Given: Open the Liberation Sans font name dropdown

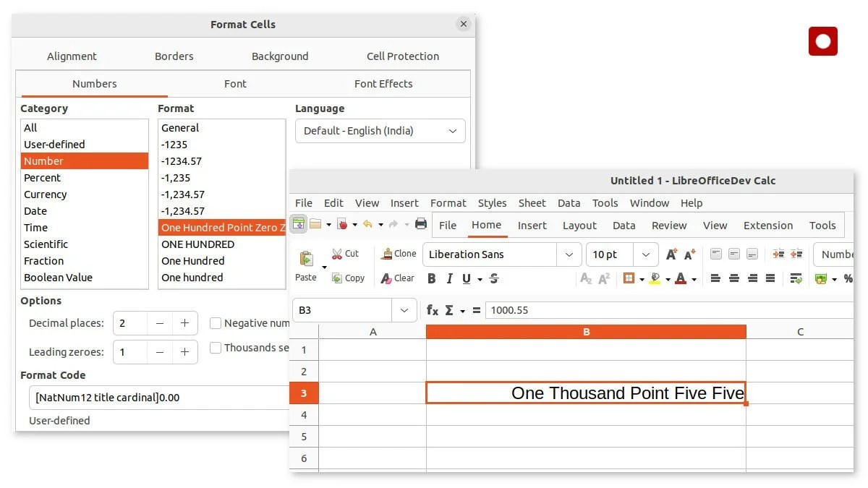Looking at the screenshot, I should [x=569, y=254].
